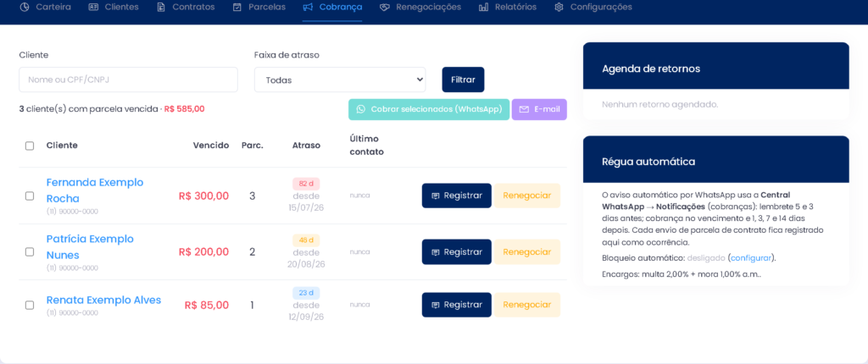Open the Renata Exemplo Alves client link

[103, 300]
